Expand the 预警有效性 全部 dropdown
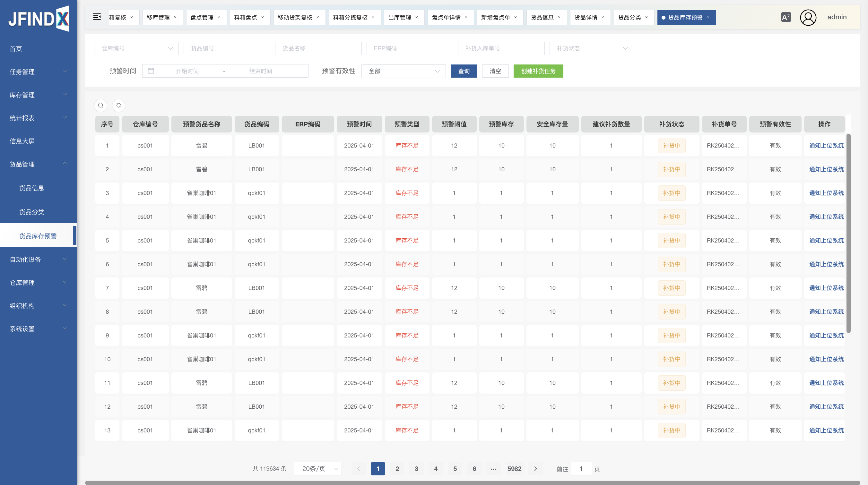This screenshot has width=868, height=485. pyautogui.click(x=403, y=71)
